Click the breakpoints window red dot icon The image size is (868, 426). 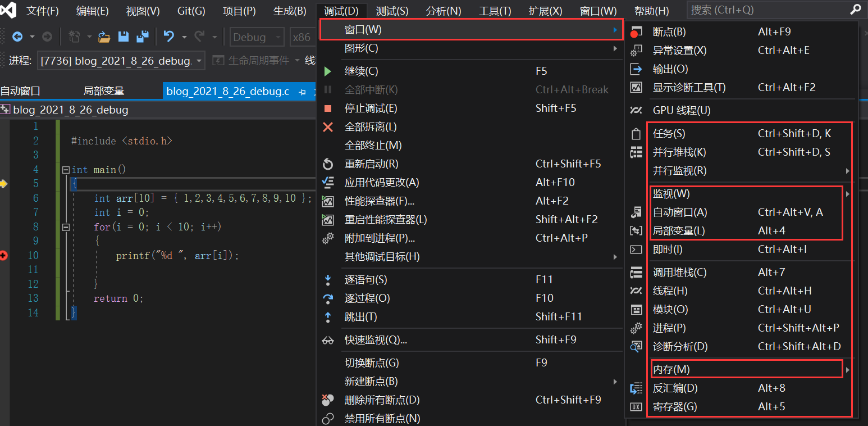click(x=636, y=32)
